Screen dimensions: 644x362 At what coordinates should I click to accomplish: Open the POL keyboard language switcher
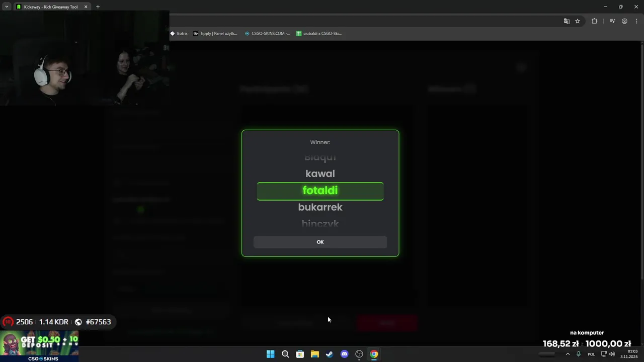tap(591, 354)
